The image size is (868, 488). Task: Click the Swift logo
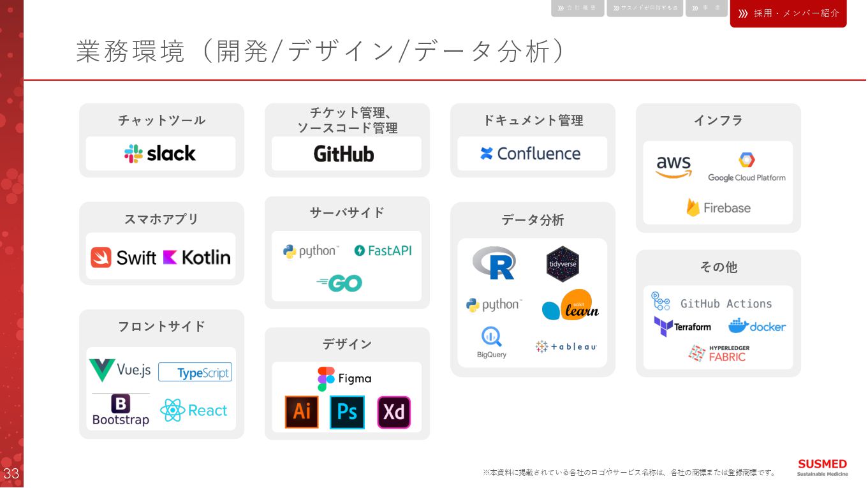pyautogui.click(x=123, y=257)
